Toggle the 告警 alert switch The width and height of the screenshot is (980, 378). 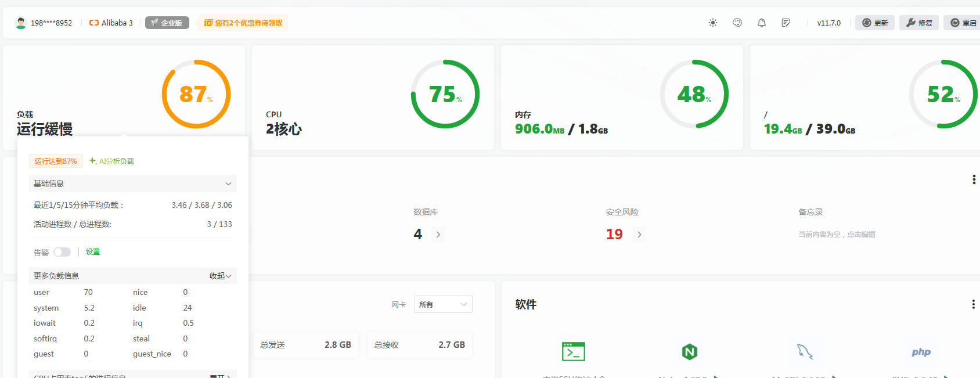click(x=62, y=252)
